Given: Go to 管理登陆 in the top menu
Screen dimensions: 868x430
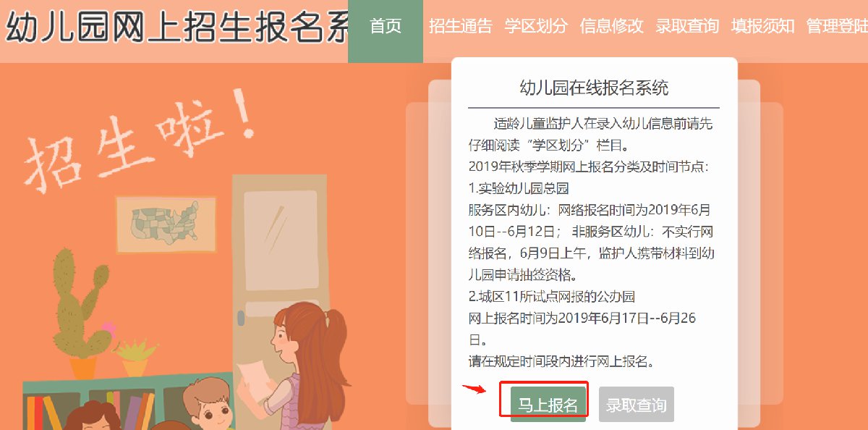Looking at the screenshot, I should click(x=837, y=26).
